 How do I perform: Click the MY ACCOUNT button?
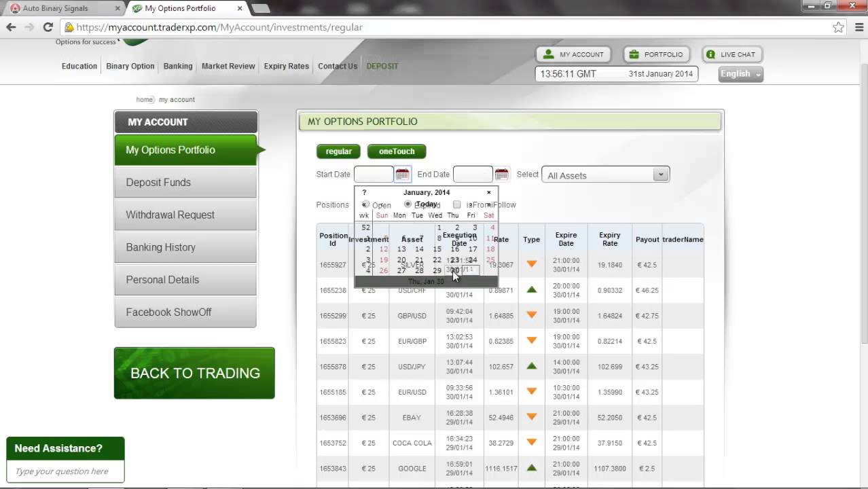(x=573, y=54)
